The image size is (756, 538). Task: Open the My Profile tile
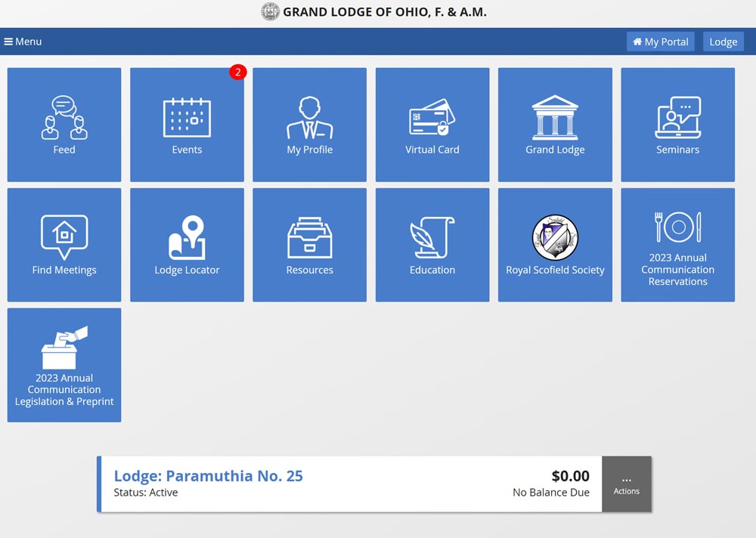[x=309, y=125]
